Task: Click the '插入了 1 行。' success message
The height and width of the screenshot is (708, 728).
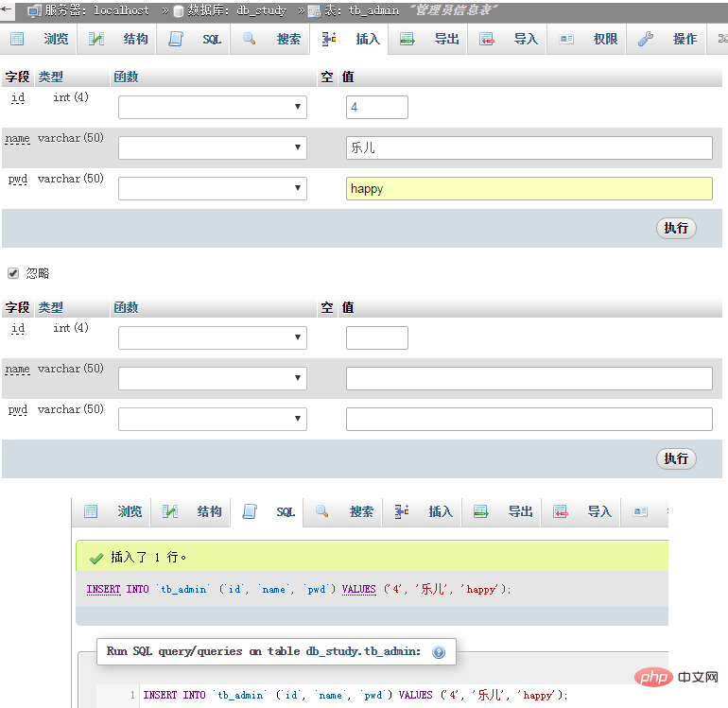Action: [148, 557]
